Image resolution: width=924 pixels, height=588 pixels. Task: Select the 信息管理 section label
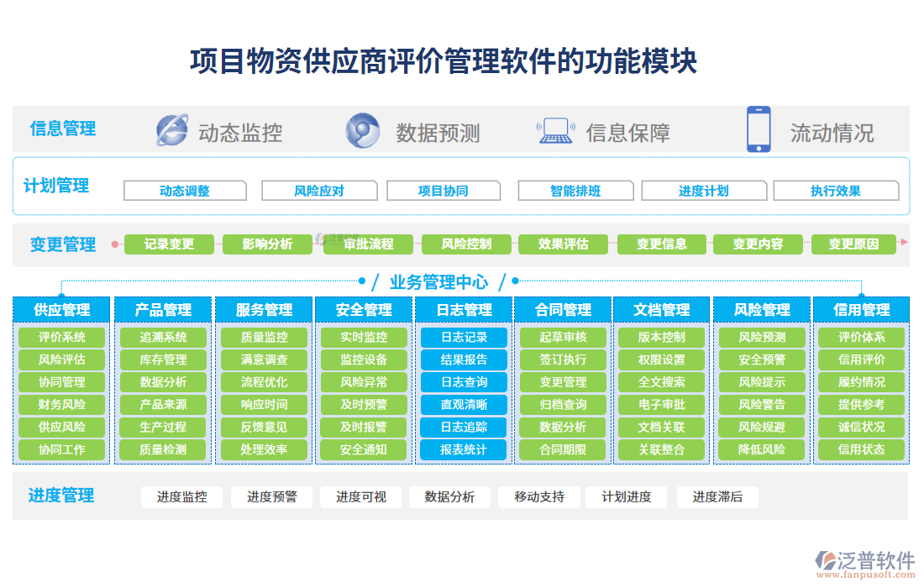pyautogui.click(x=62, y=129)
